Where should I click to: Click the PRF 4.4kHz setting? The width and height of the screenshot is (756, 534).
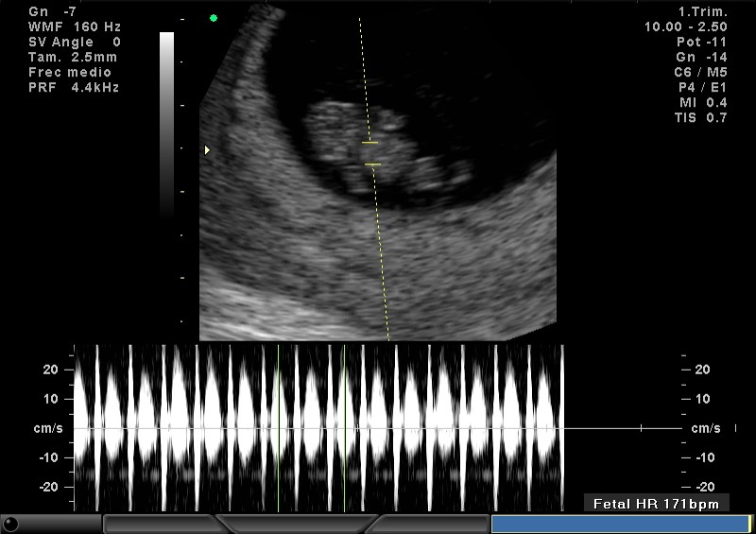click(74, 88)
